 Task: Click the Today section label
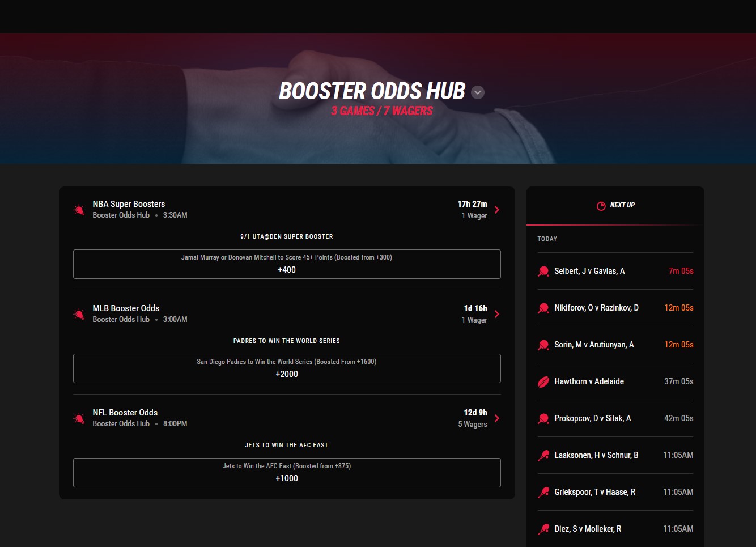(x=547, y=239)
